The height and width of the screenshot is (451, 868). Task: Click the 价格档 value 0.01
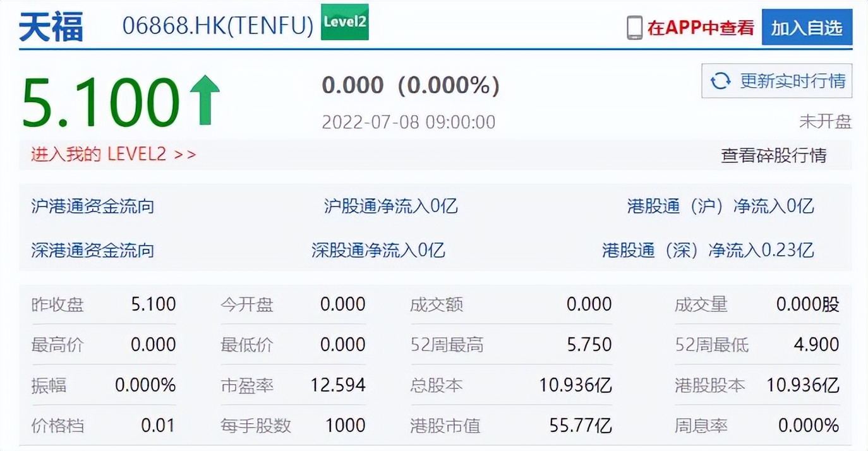[x=158, y=425]
